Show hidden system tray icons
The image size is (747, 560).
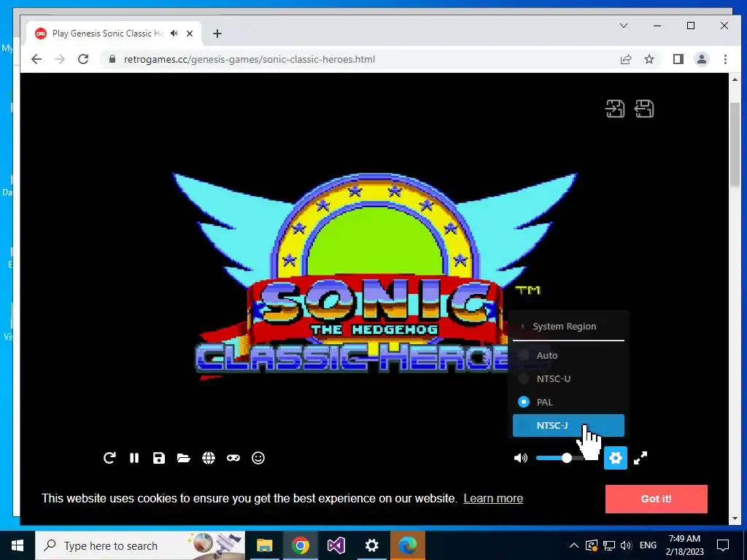(574, 545)
